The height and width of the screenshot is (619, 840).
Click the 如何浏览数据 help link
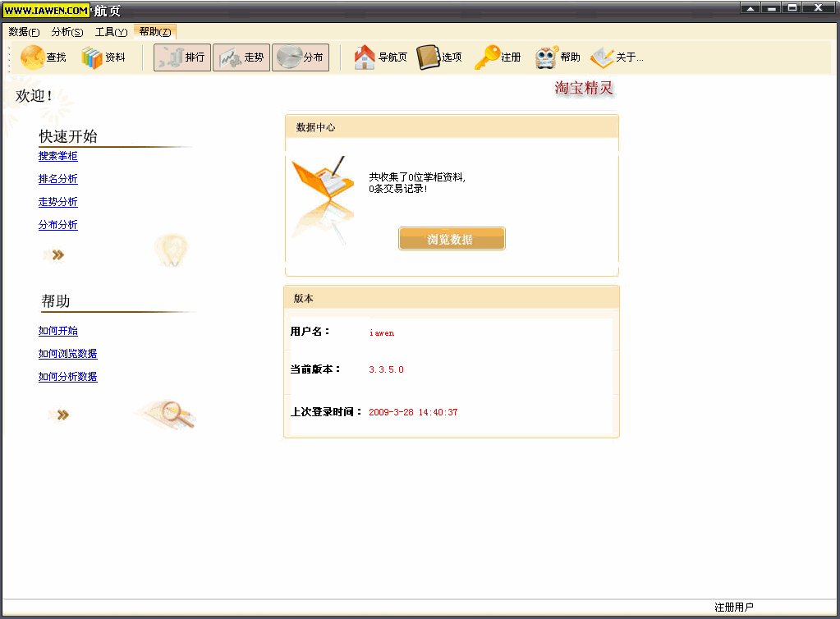pyautogui.click(x=67, y=354)
